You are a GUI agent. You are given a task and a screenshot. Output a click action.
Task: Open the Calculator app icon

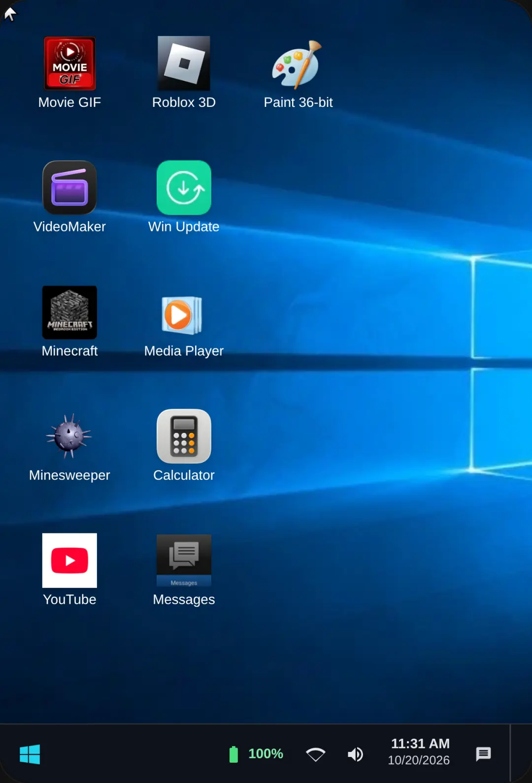coord(184,436)
